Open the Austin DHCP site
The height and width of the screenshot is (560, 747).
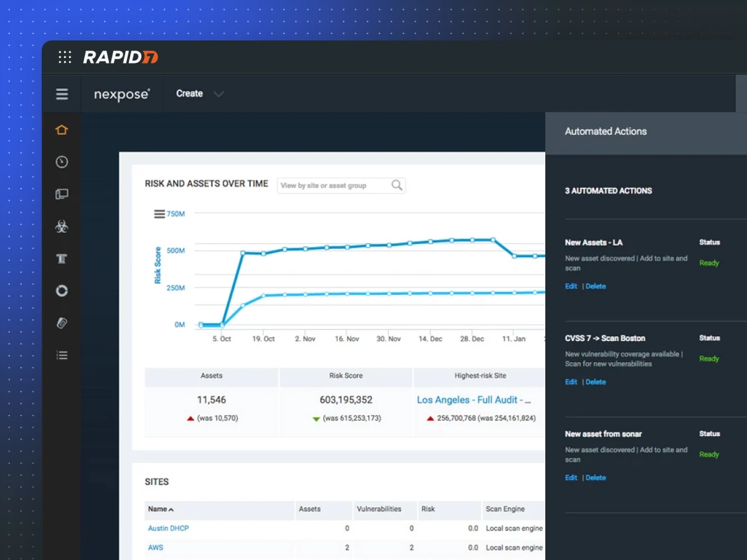(x=168, y=528)
